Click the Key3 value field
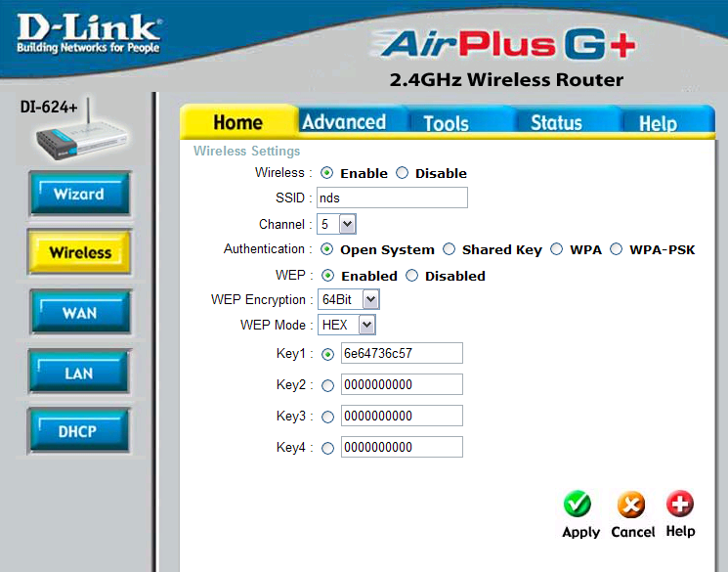This screenshot has height=572, width=728. 402,416
